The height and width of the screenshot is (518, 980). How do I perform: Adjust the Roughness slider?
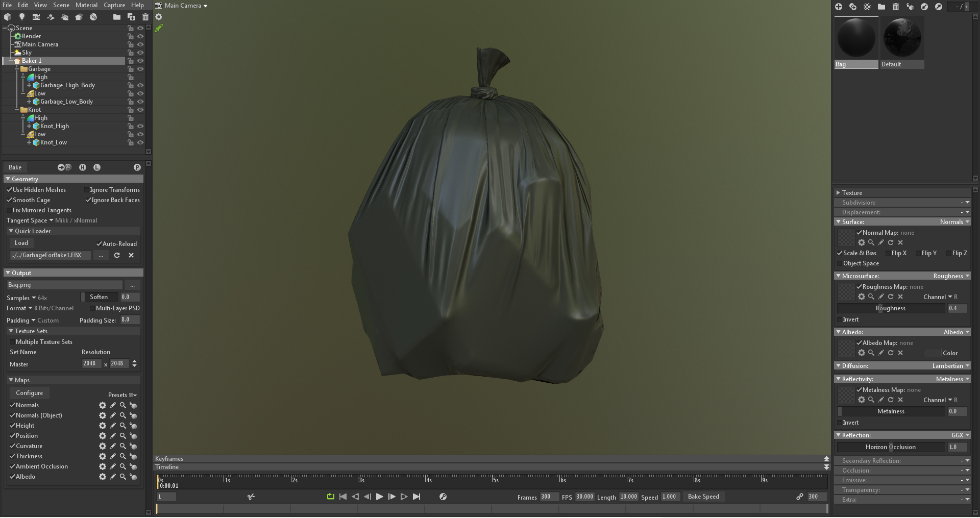click(x=891, y=308)
